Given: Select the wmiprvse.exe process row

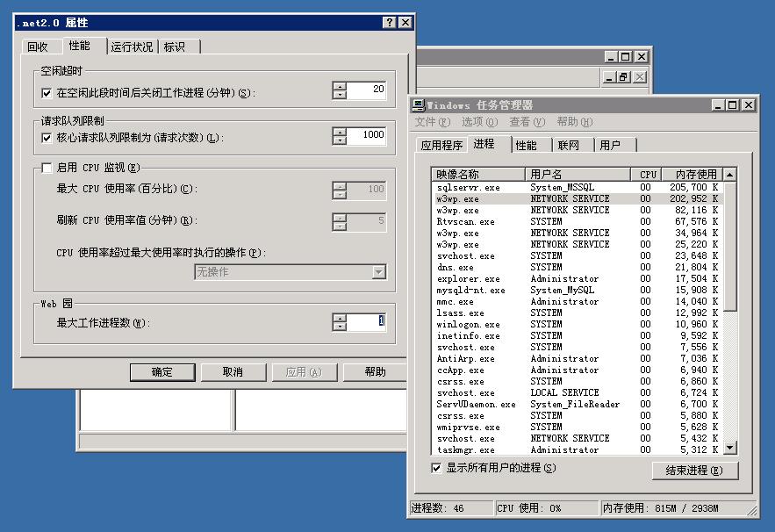Looking at the screenshot, I should click(x=578, y=428).
